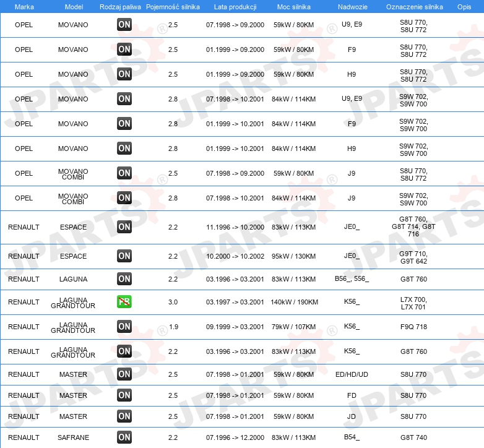Click ON diesel icon in Master JD row
This screenshot has width=484, height=448.
124,416
